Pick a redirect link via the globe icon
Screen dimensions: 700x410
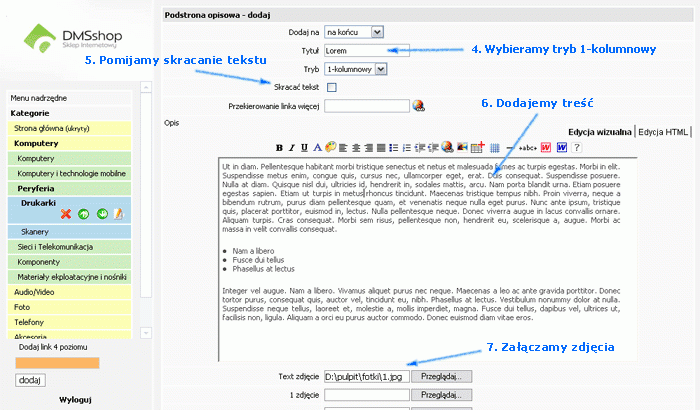coord(418,106)
